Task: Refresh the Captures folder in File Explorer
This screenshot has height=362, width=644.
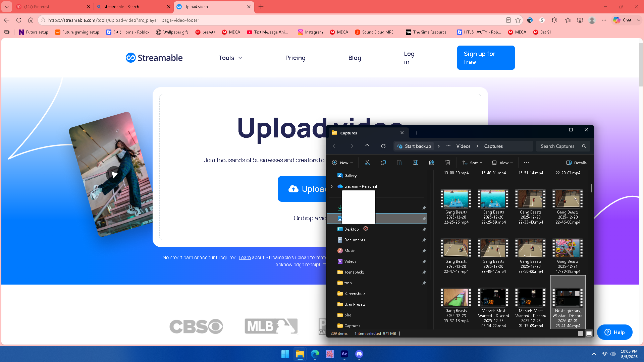Action: coord(383,146)
